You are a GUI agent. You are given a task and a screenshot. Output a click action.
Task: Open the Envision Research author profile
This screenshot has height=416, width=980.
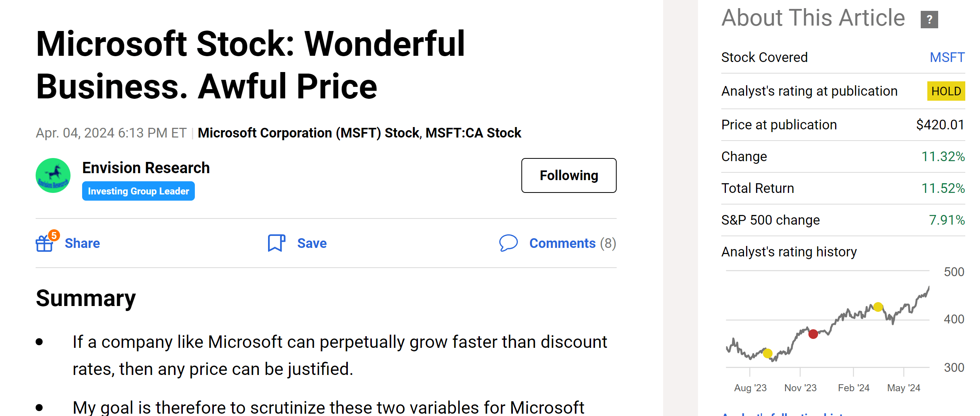[x=146, y=168]
